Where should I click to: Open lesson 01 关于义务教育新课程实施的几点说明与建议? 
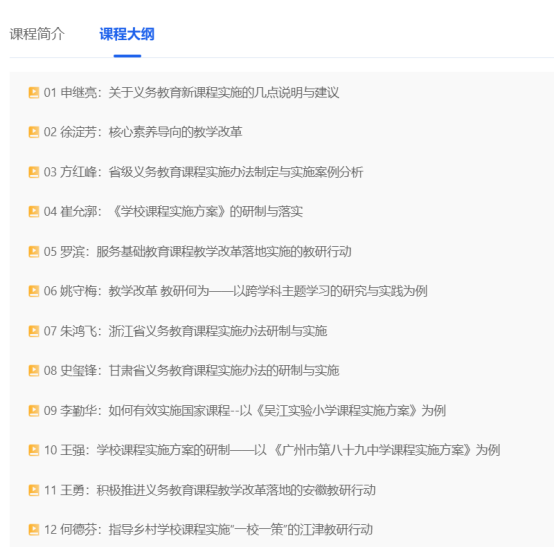191,93
